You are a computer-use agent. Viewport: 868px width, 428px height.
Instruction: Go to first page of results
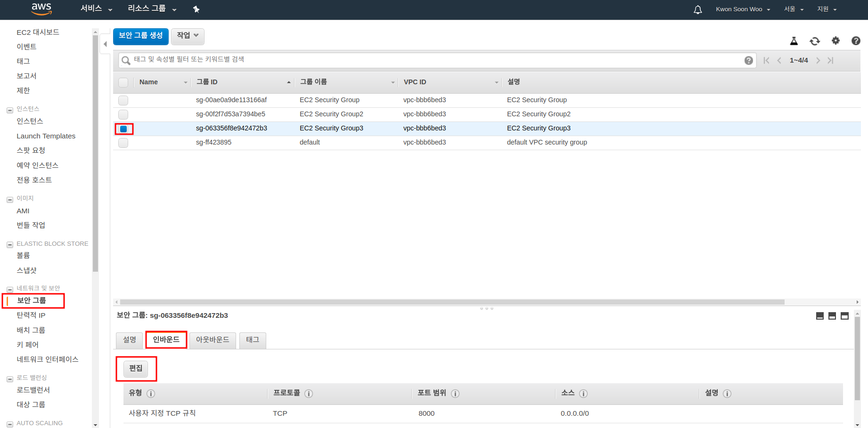click(767, 60)
